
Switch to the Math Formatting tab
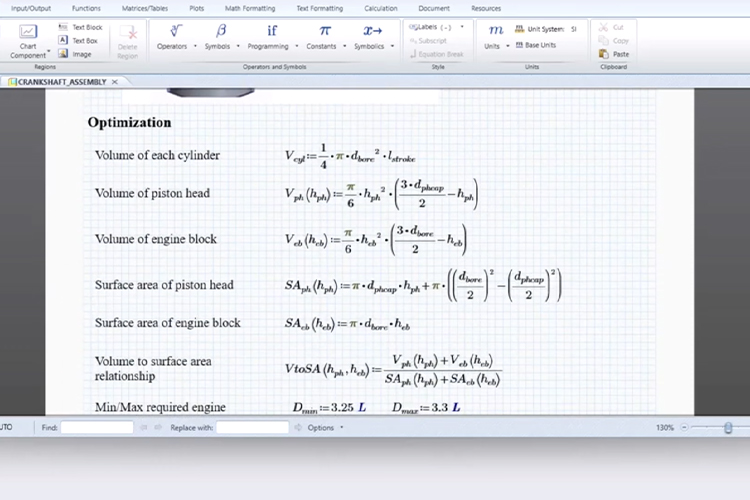pos(249,8)
